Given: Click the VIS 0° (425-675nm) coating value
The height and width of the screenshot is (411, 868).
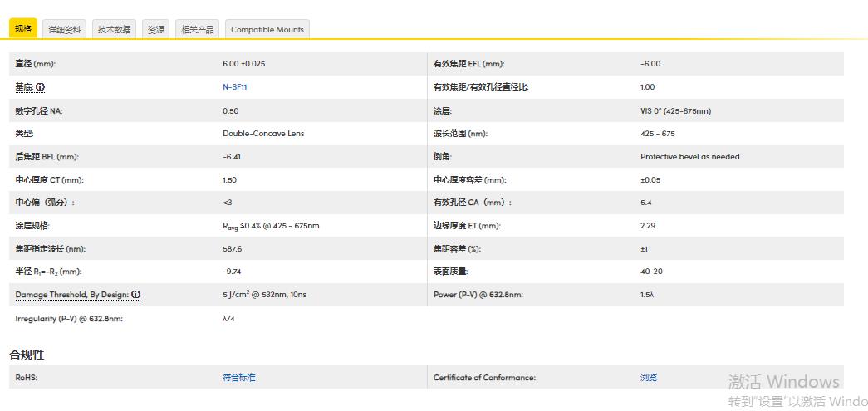Looking at the screenshot, I should tap(675, 110).
